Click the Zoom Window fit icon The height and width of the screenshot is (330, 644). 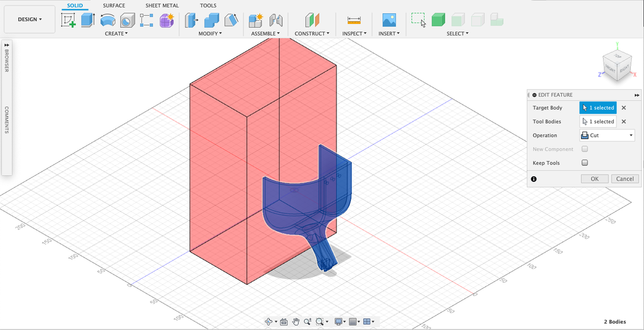click(x=319, y=322)
